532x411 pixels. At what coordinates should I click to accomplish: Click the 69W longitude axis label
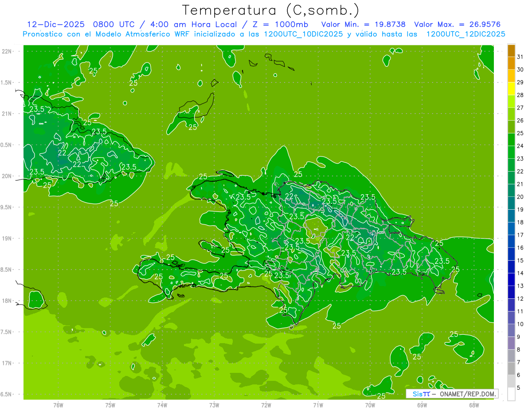point(422,405)
